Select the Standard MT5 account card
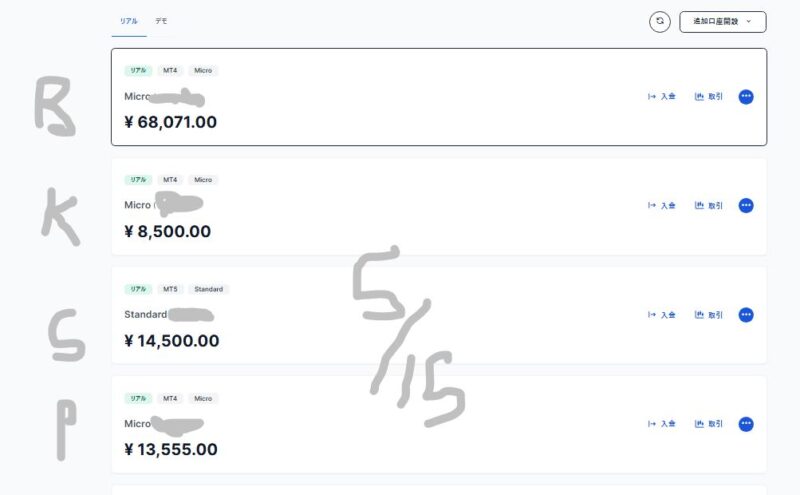Viewport: 800px width, 495px height. click(439, 315)
